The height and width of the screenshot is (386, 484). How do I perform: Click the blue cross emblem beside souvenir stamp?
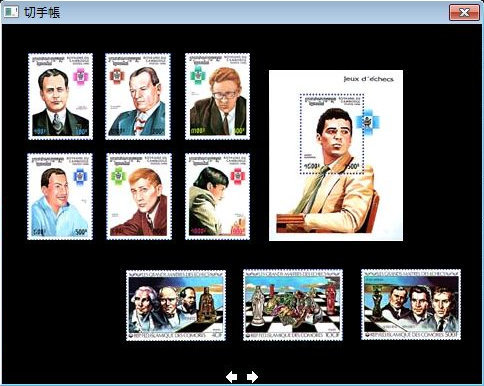click(367, 121)
